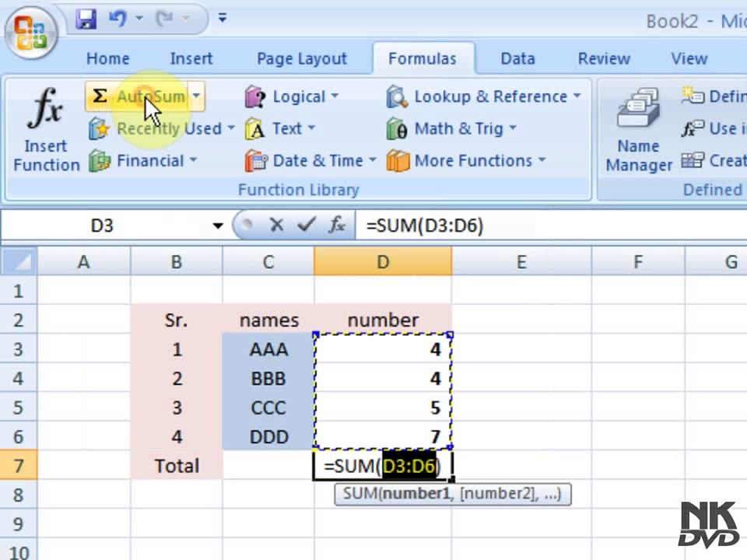Click the formula bar fx button
The width and height of the screenshot is (747, 560).
point(337,224)
